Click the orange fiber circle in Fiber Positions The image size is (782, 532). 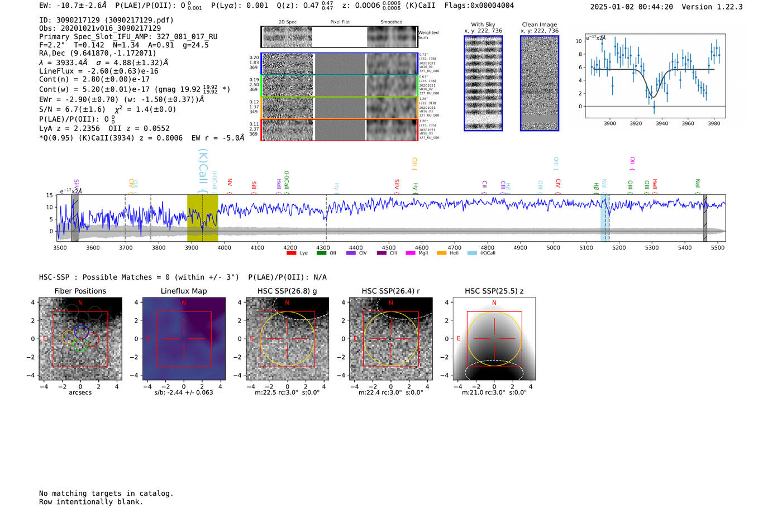click(x=69, y=338)
